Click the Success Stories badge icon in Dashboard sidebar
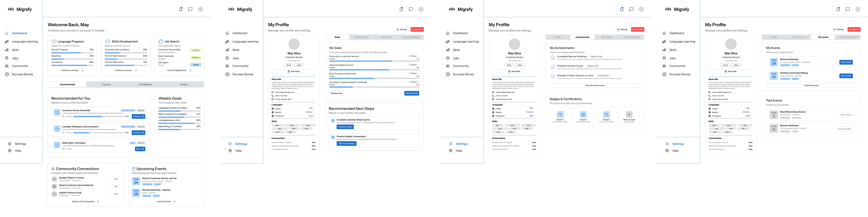 (7, 74)
